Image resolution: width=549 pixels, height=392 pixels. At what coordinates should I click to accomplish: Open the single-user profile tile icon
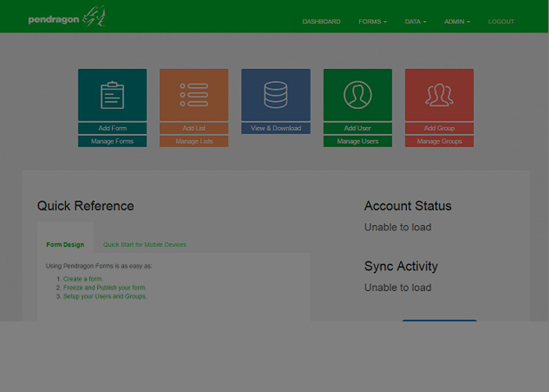[358, 95]
